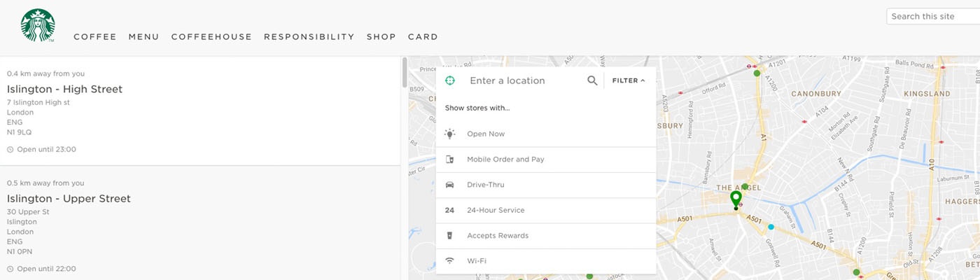The width and height of the screenshot is (980, 280).
Task: Click the Drive-Thru car icon
Action: click(x=450, y=185)
